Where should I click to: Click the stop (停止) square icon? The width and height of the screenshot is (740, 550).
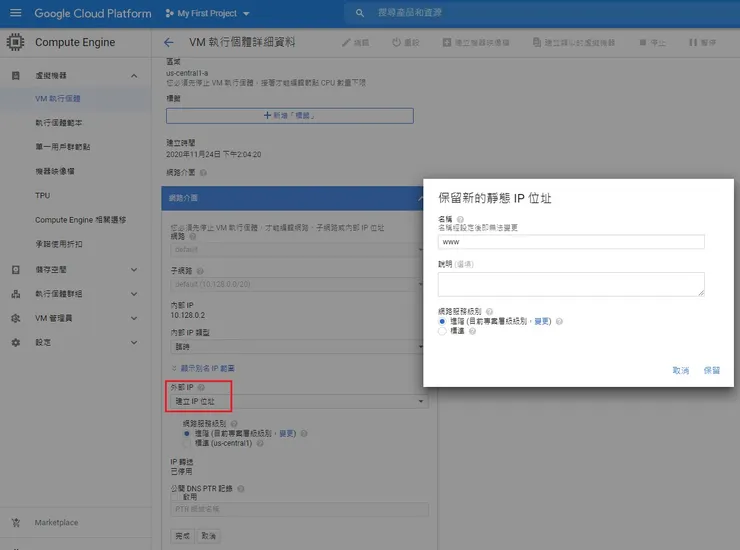tap(642, 42)
